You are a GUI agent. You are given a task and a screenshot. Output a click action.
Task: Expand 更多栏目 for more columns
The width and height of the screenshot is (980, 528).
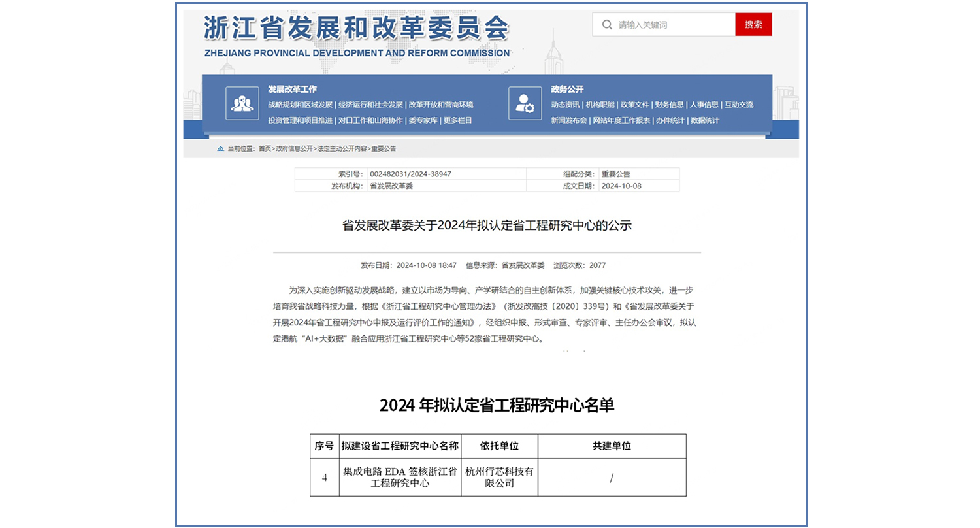457,120
